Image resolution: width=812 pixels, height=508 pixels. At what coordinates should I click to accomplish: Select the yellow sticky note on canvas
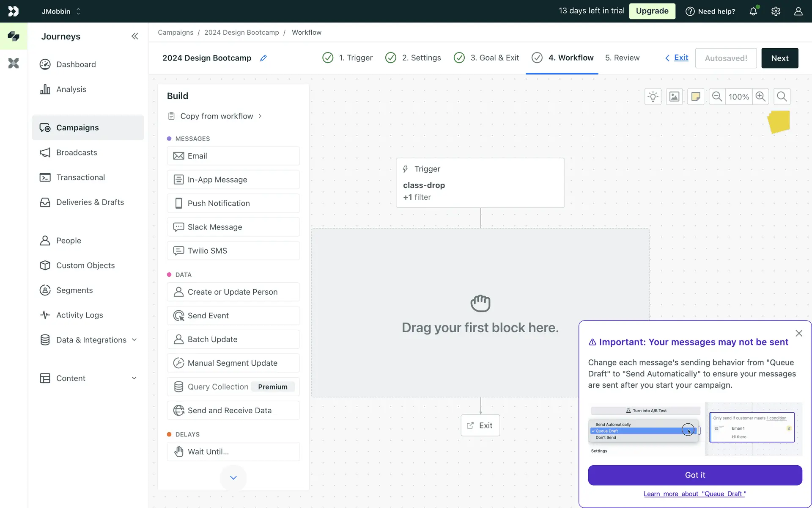[779, 122]
